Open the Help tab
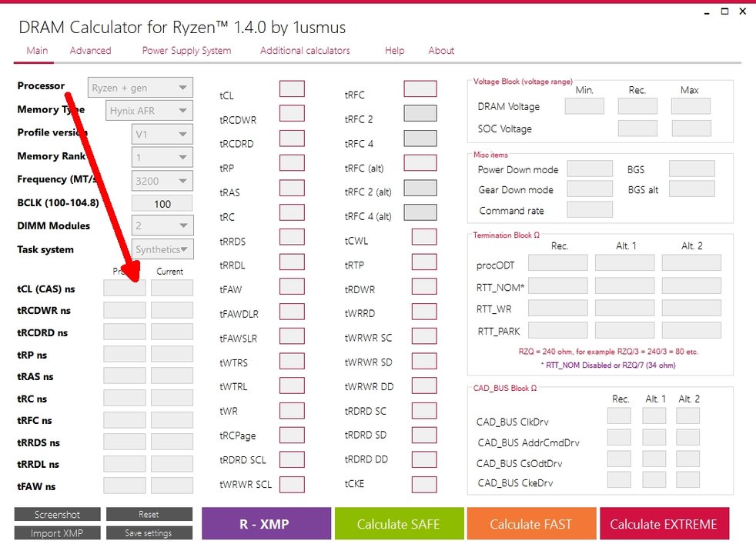The image size is (756, 554). tap(394, 51)
